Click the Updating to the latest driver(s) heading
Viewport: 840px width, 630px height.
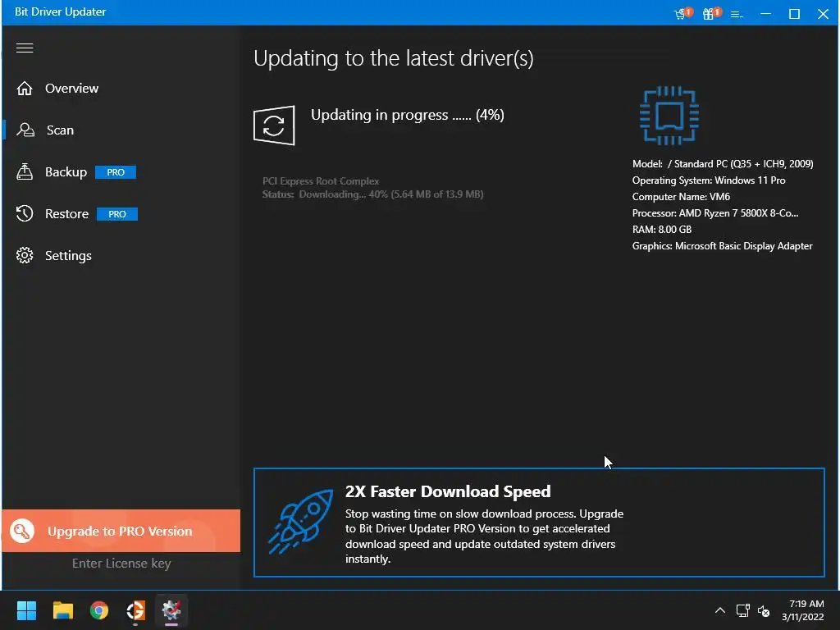pyautogui.click(x=394, y=58)
